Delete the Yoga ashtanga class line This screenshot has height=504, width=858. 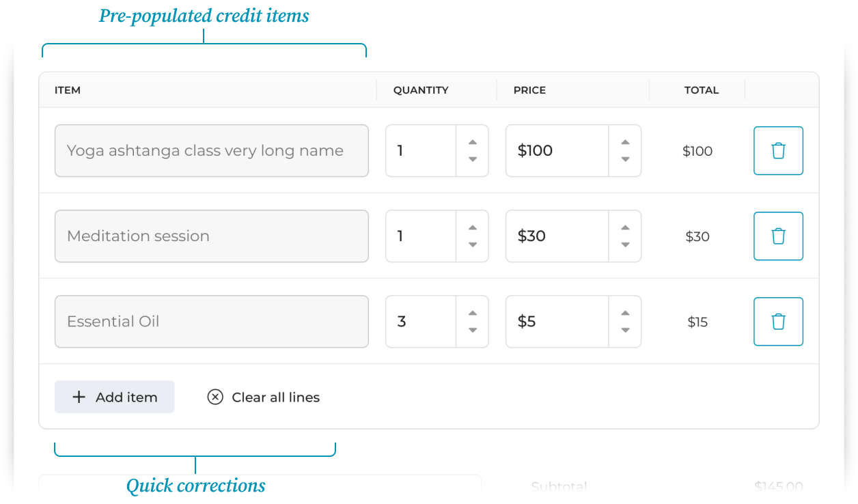click(778, 151)
